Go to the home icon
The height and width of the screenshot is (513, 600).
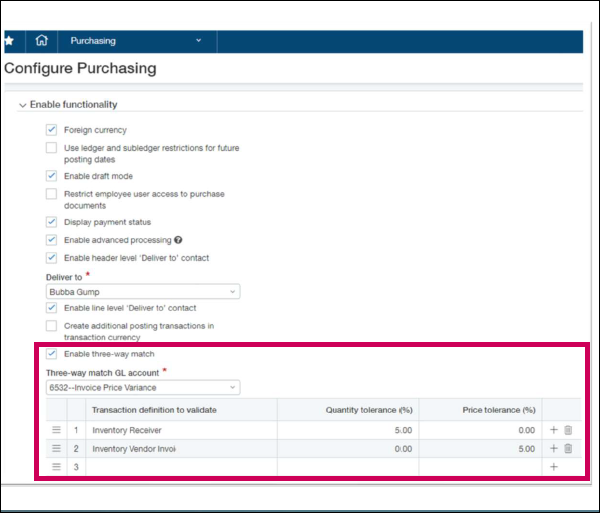(41, 41)
